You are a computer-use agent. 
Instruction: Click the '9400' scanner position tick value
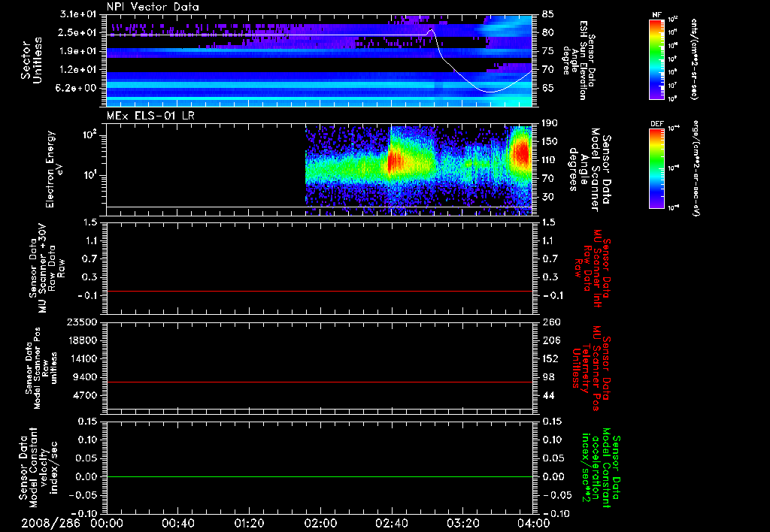pyautogui.click(x=85, y=377)
